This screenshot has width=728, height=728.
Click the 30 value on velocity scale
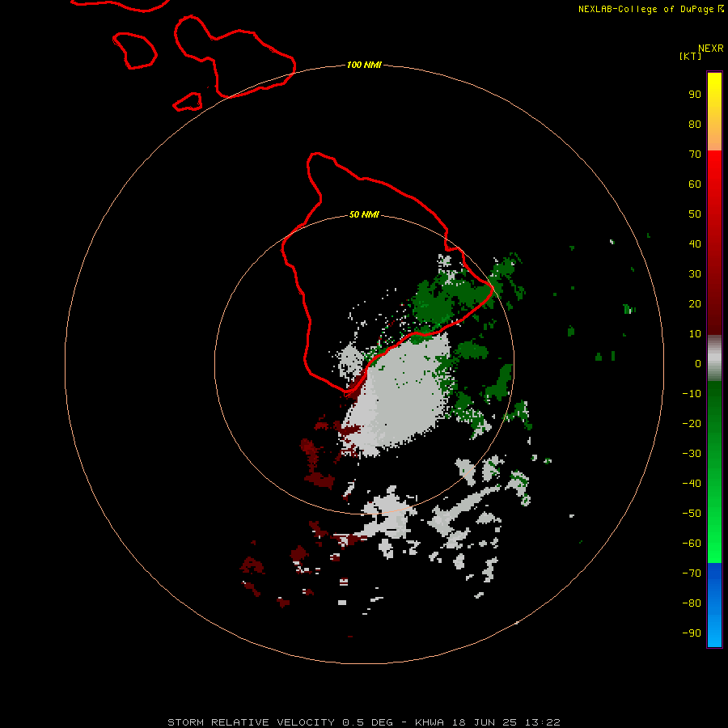click(x=695, y=274)
